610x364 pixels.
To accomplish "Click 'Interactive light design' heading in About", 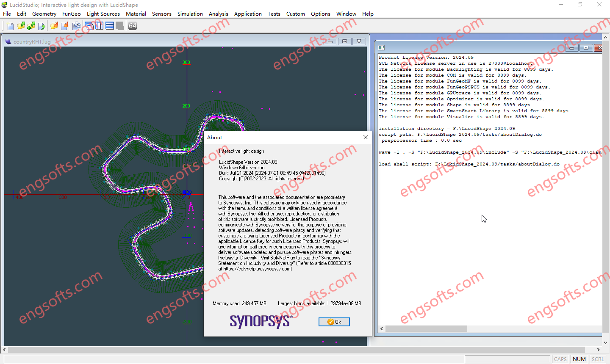I will 241,151.
